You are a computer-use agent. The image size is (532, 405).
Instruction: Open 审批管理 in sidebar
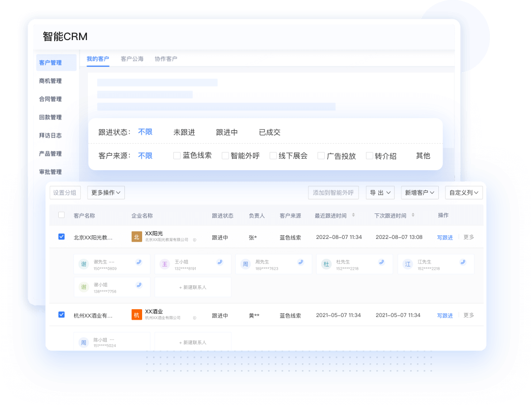[50, 172]
